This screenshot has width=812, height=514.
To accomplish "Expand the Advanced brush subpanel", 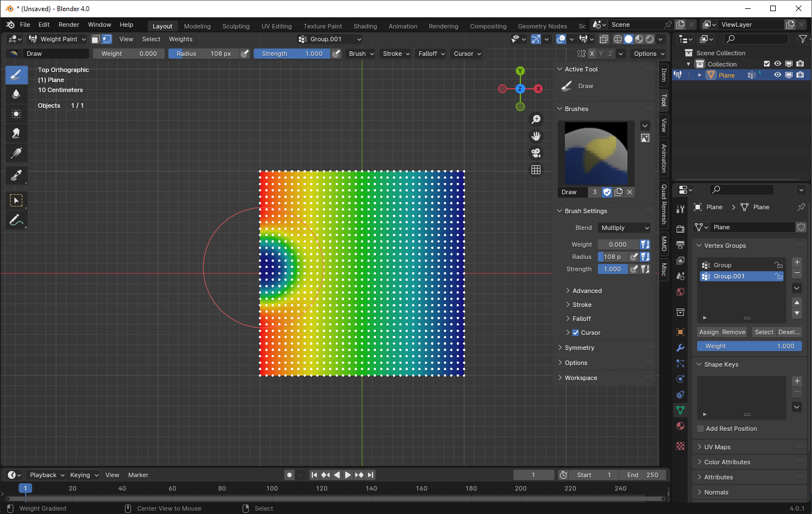I will point(587,291).
